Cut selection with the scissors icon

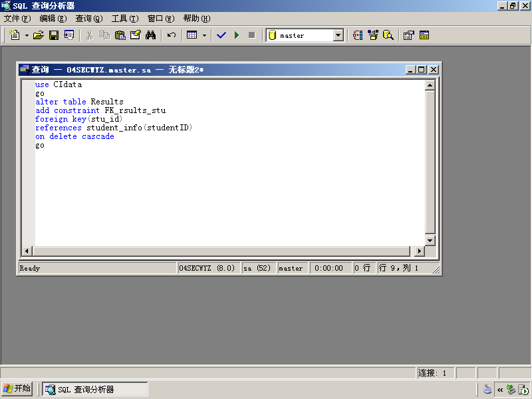point(89,35)
